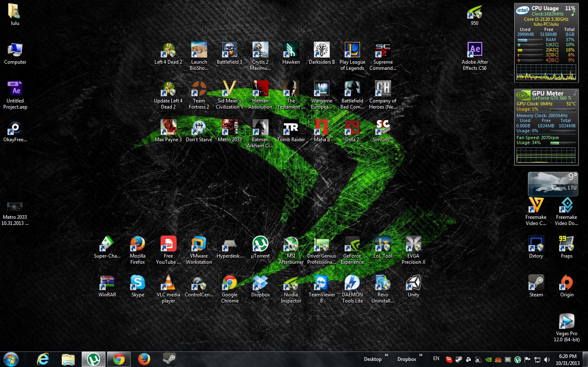Screen dimensions: 588x367
Task: Select the Nvidia Inspector shortcut
Action: point(291,289)
